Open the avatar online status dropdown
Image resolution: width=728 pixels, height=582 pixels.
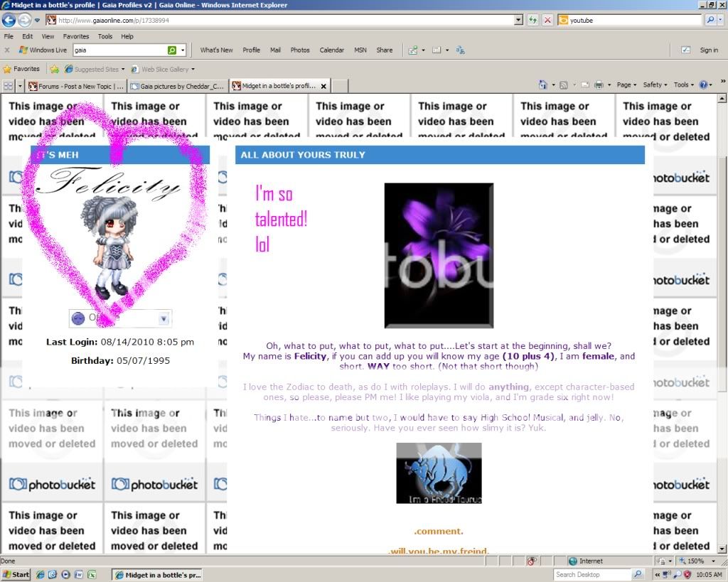click(163, 318)
